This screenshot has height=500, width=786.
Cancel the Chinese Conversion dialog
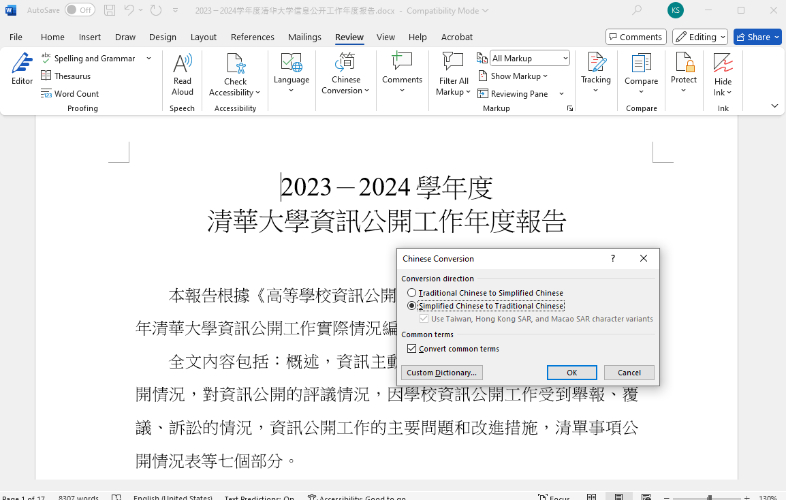(629, 373)
